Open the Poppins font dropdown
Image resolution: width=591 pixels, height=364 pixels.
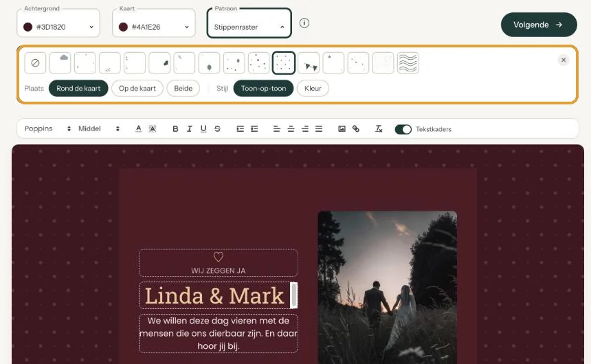pos(47,129)
